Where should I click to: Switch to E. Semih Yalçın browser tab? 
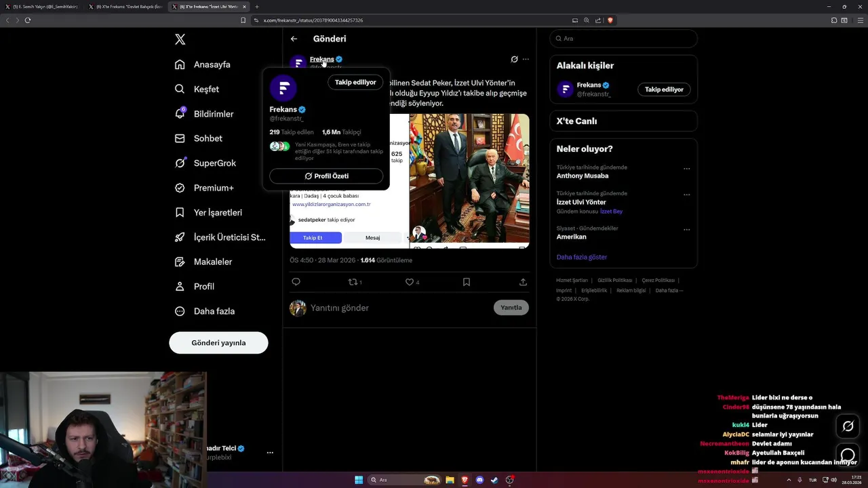pyautogui.click(x=41, y=7)
